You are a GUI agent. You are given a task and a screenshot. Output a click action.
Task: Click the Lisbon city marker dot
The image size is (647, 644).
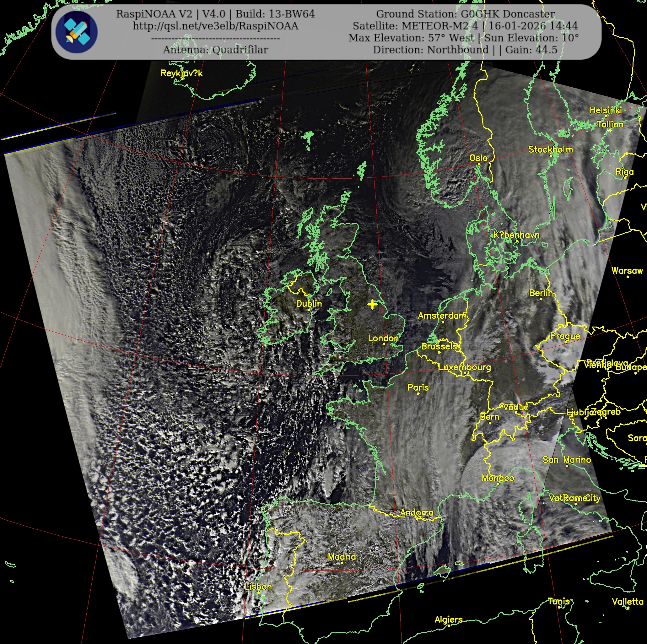pos(258,593)
